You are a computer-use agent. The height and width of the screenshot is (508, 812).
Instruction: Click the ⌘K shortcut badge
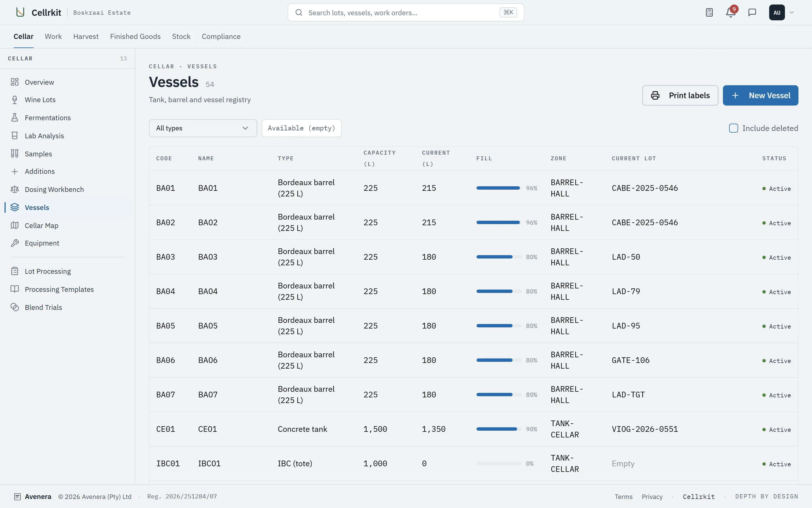[508, 12]
